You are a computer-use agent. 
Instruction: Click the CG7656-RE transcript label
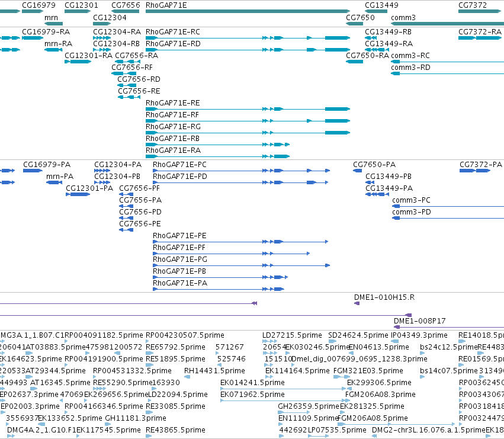[x=139, y=91]
